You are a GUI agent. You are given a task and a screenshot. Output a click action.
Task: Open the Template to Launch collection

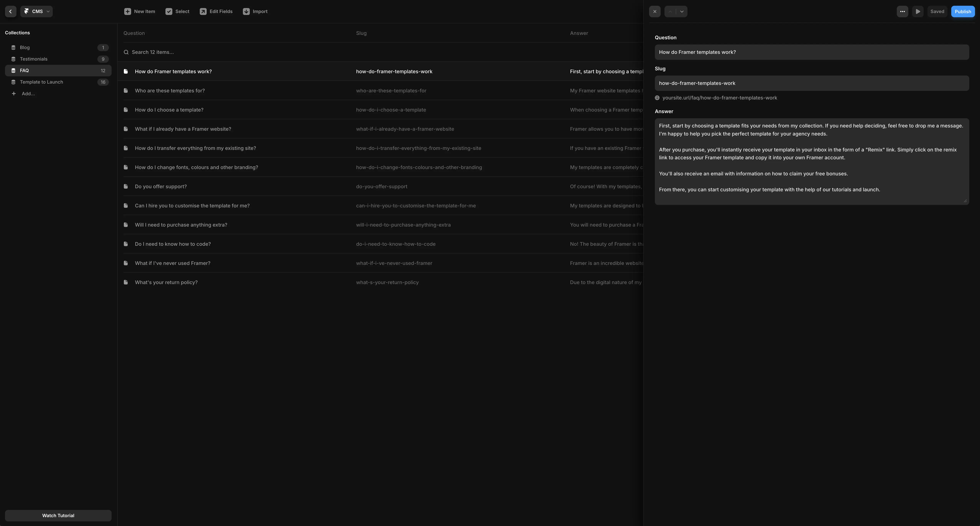[41, 82]
